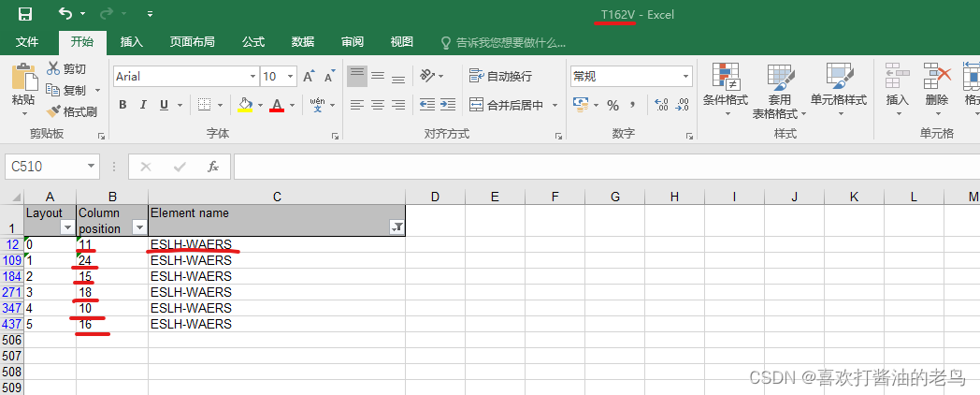Click the cell borders icon
Image resolution: width=980 pixels, height=395 pixels.
tap(204, 105)
